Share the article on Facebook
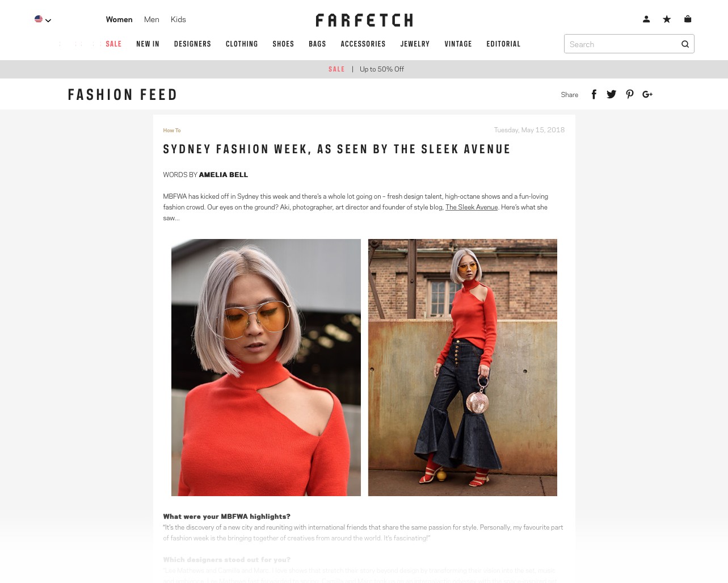Screen dimensions: 728x583 tap(594, 94)
